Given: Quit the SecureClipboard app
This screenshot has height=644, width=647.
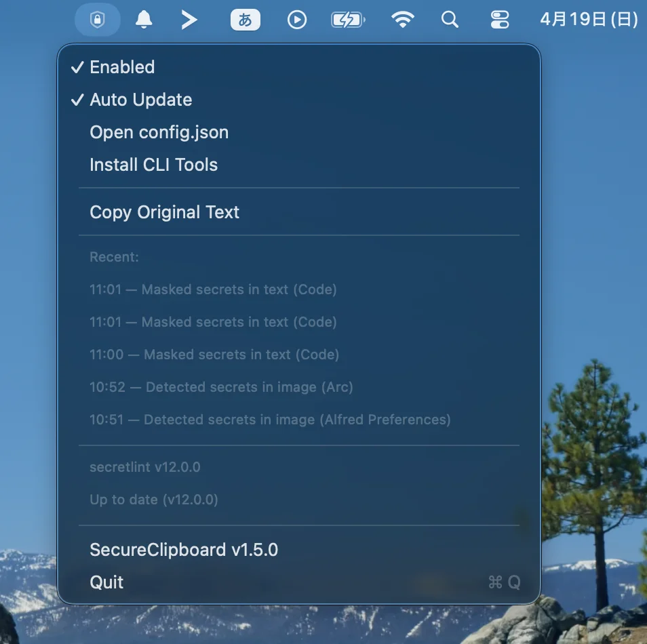Looking at the screenshot, I should tap(106, 582).
